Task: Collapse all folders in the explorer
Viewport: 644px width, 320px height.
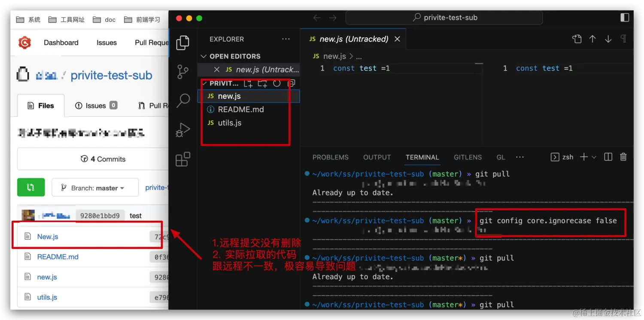Action: (291, 83)
